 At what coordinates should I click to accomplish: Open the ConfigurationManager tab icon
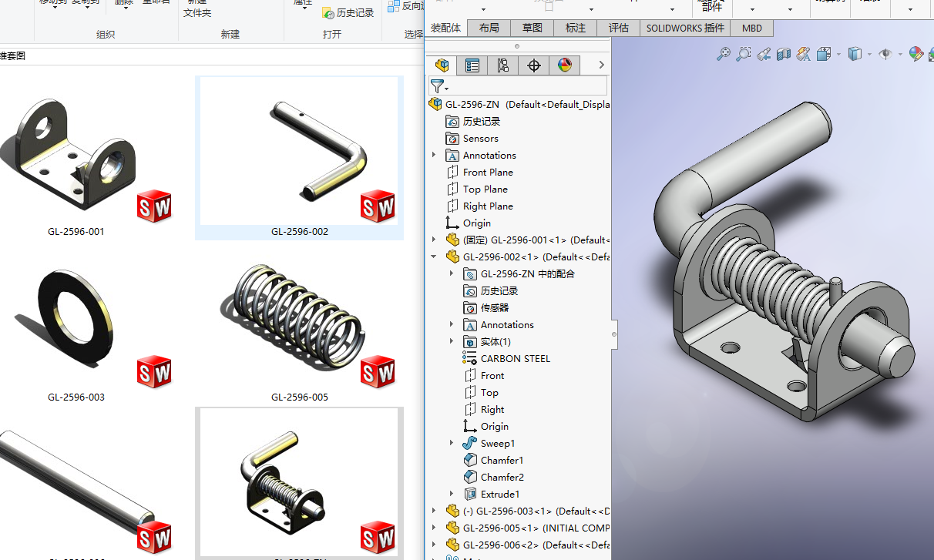coord(503,65)
